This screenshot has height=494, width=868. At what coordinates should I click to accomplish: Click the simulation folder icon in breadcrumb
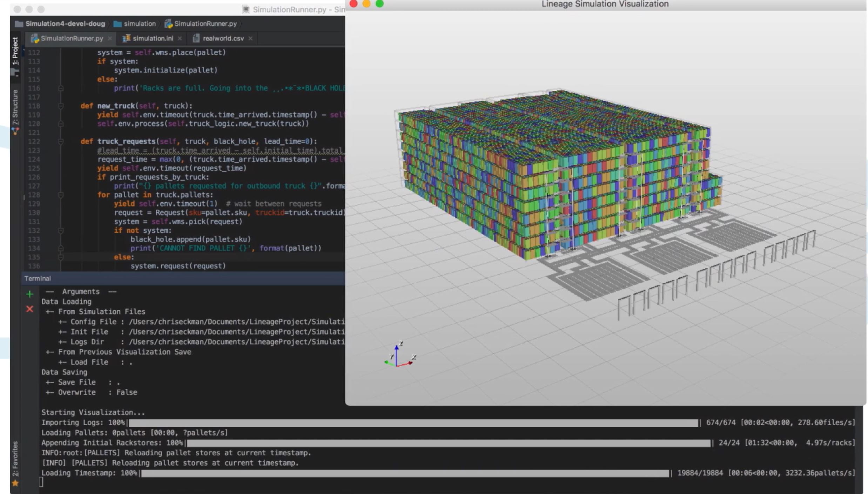pyautogui.click(x=117, y=24)
